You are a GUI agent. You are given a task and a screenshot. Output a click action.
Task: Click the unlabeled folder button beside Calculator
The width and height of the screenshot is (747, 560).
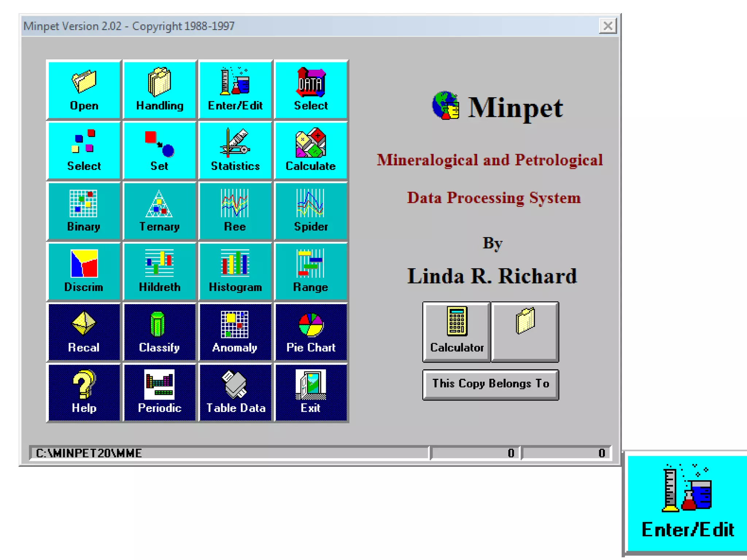click(x=525, y=331)
